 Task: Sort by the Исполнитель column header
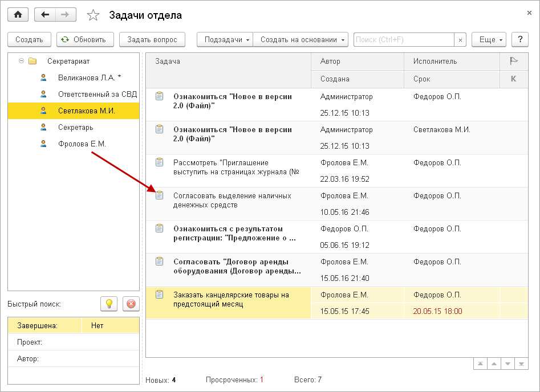tap(452, 62)
